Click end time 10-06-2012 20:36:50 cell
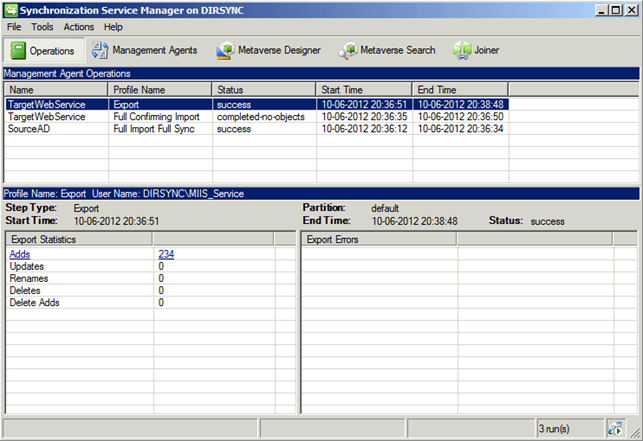The height and width of the screenshot is (441, 643). (460, 117)
